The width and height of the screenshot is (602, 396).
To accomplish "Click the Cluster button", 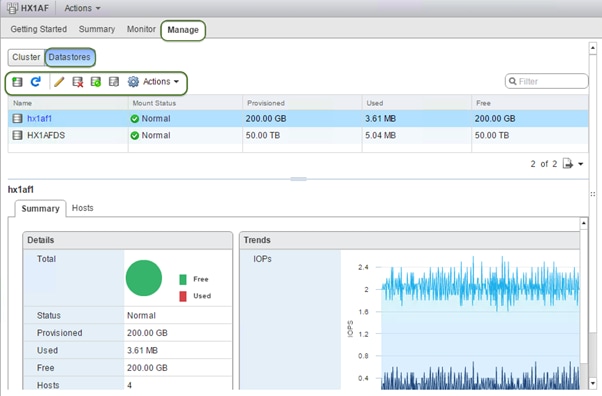I will 26,57.
